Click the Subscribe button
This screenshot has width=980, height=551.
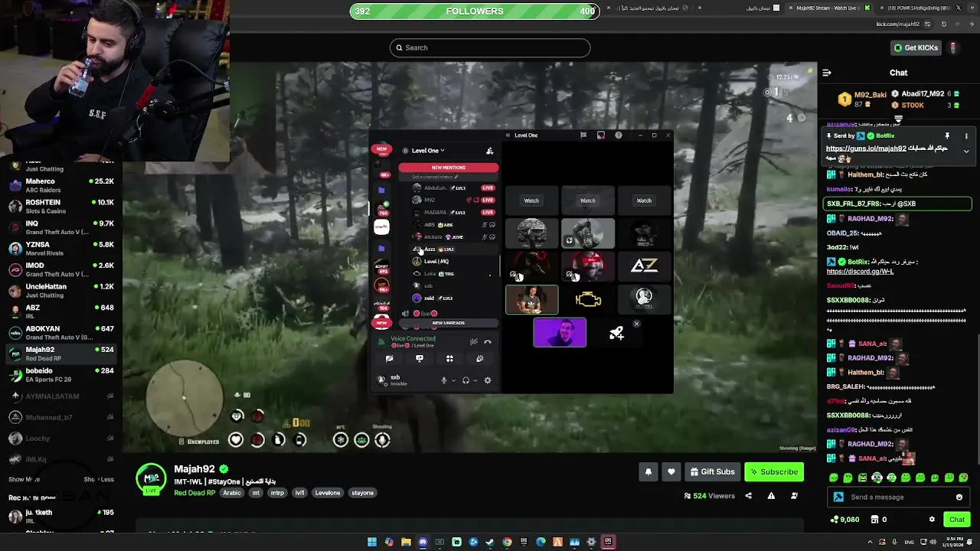pyautogui.click(x=773, y=471)
